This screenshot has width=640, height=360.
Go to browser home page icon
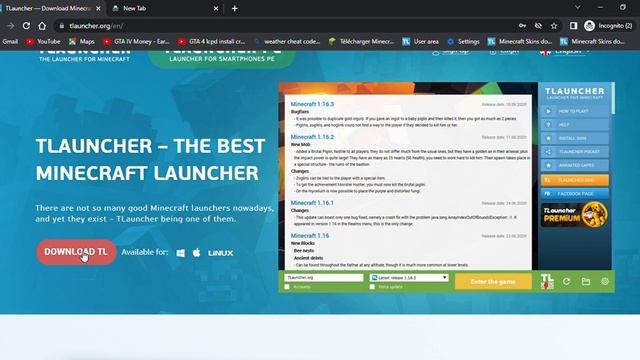[x=42, y=26]
